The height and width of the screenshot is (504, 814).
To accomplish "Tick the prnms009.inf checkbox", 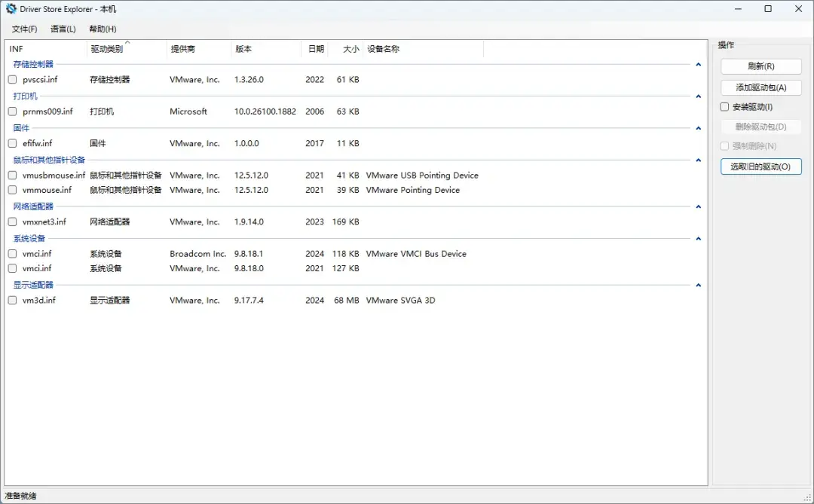I will [x=13, y=111].
